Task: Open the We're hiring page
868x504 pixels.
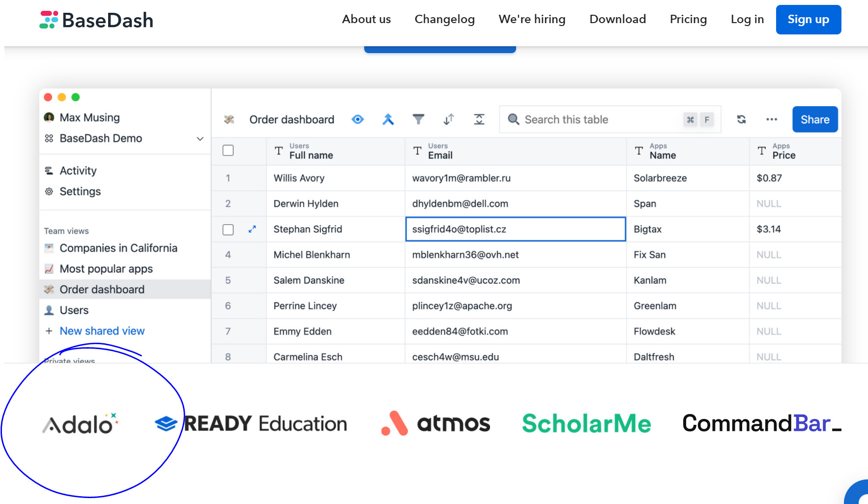Action: [532, 19]
